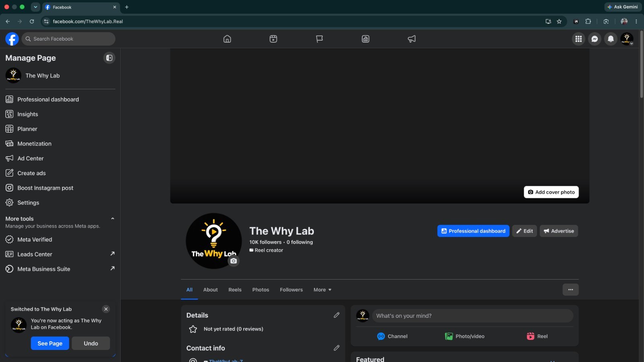Open the three-dots page options menu
The width and height of the screenshot is (644, 362).
(x=570, y=290)
